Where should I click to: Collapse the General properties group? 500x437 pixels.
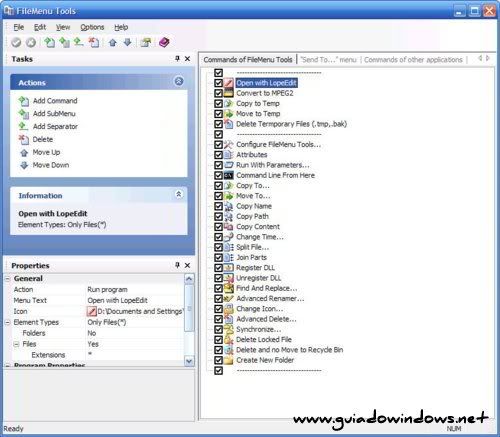tap(7, 279)
